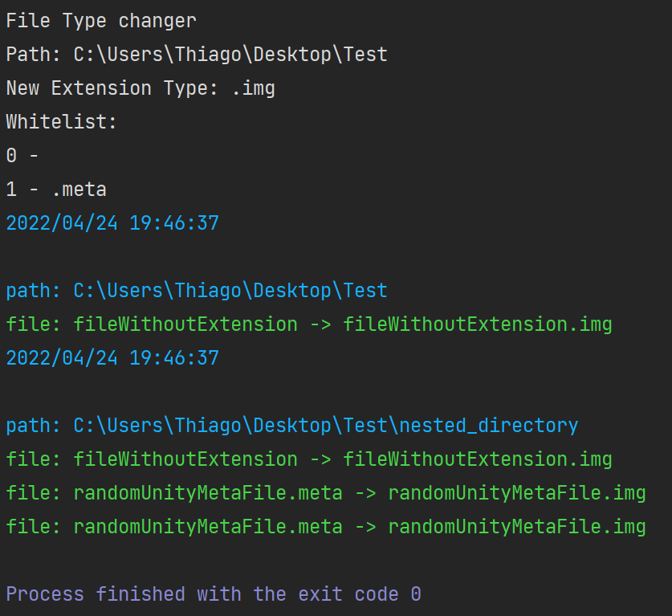
Task: Click the last randomUnityMetaFile.meta rename line
Action: click(x=326, y=527)
